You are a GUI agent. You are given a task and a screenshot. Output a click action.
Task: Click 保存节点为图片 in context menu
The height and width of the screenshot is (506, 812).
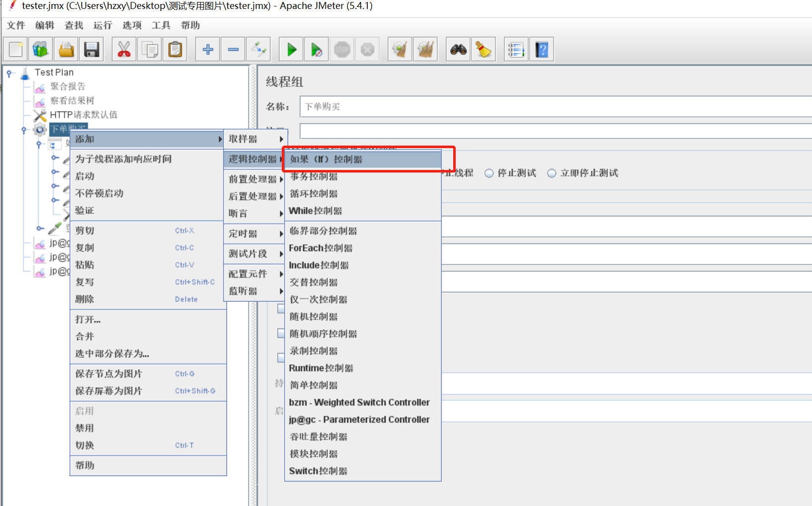pyautogui.click(x=148, y=374)
